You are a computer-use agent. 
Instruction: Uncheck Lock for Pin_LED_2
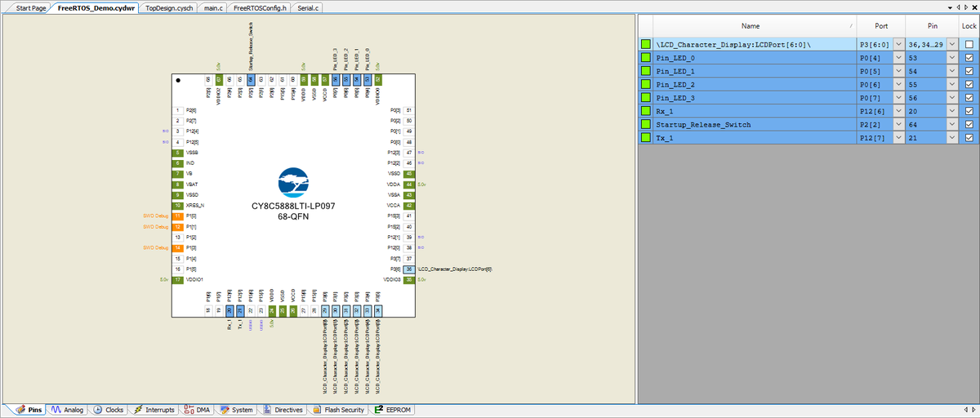coord(969,84)
